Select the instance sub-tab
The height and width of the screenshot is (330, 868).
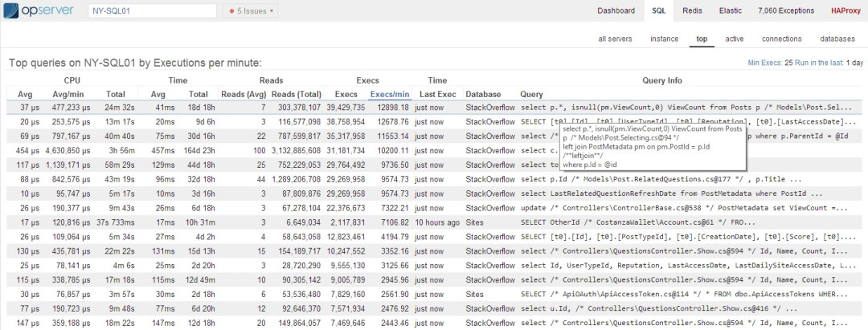(664, 39)
